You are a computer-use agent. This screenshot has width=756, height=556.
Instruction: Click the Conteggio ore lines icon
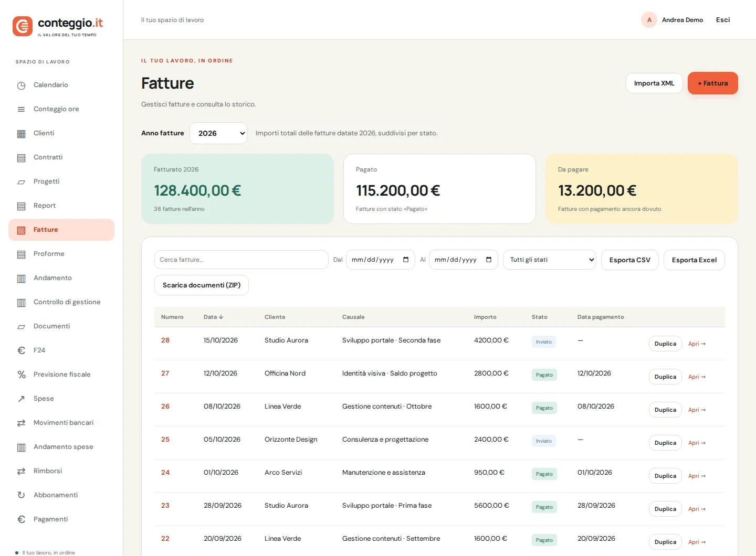tap(21, 110)
